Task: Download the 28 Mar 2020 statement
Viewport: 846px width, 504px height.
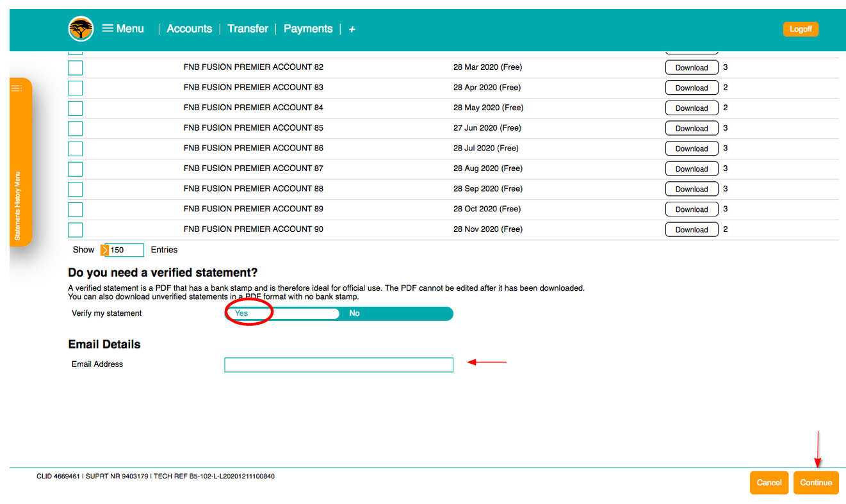Action: 691,67
